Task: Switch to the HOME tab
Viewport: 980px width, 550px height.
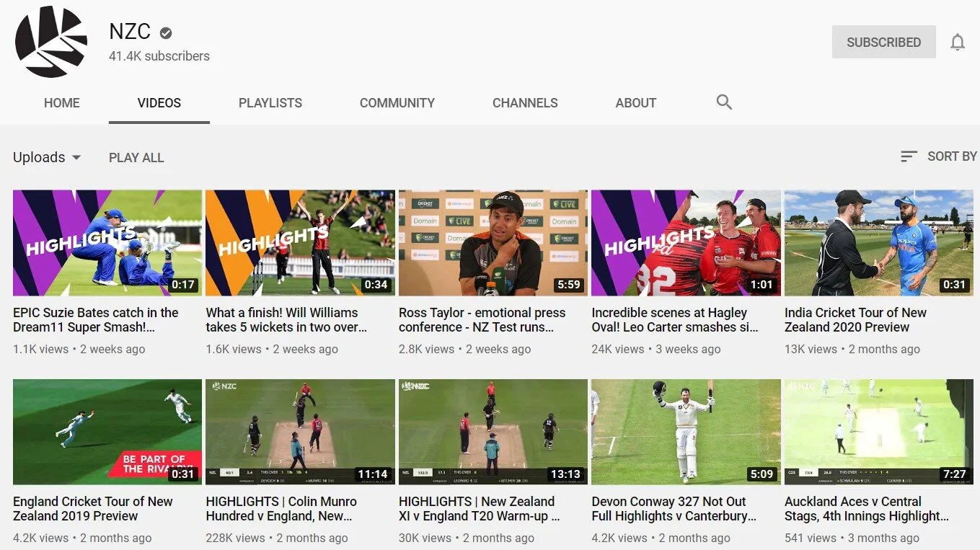Action: [x=62, y=103]
